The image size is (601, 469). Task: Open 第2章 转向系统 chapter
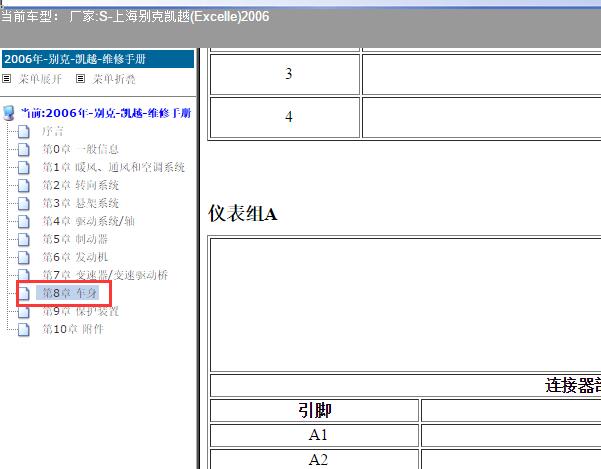point(80,185)
